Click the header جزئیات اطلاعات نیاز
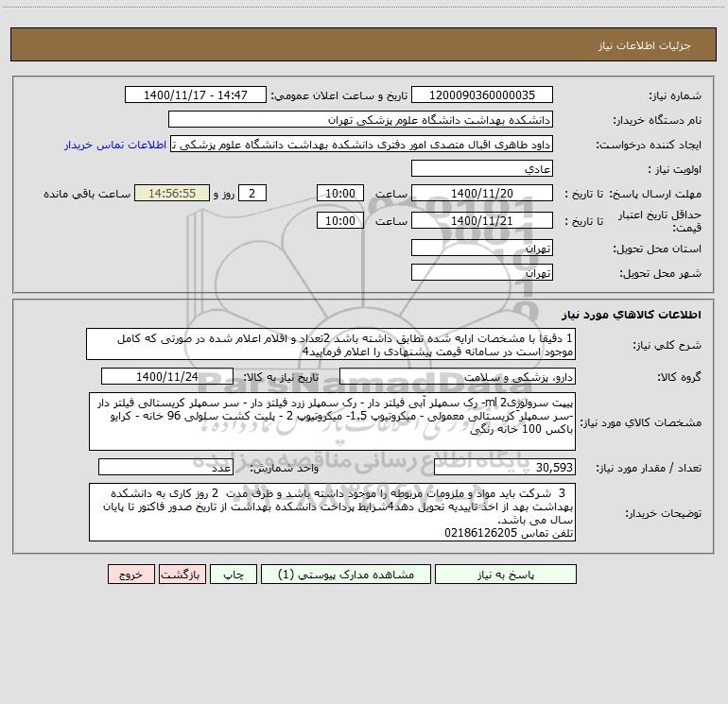Image resolution: width=728 pixels, height=704 pixels. pos(645,45)
